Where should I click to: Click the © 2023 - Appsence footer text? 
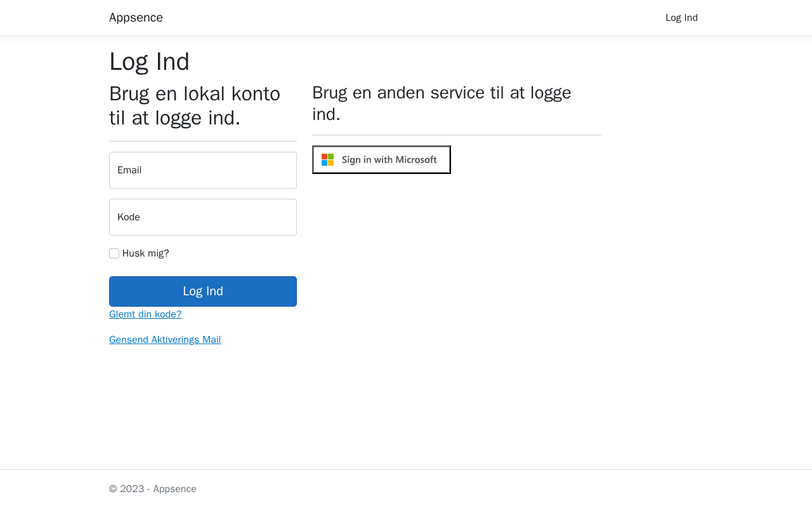153,489
